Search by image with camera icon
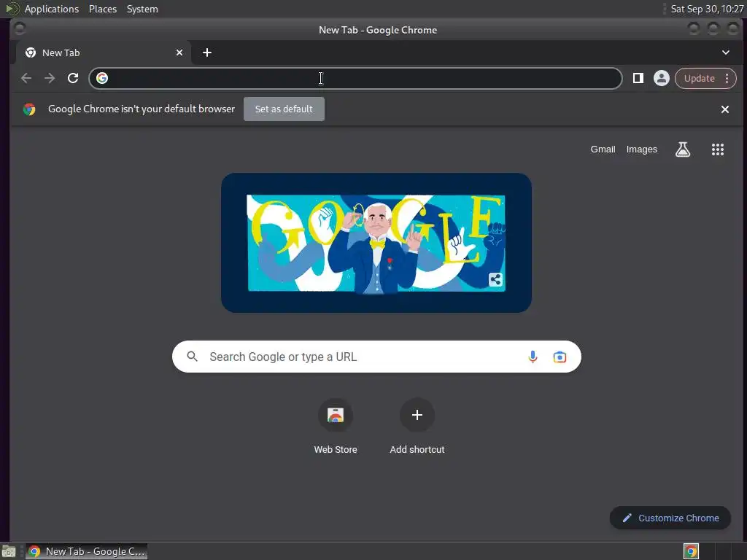Viewport: 747px width, 560px height. point(560,357)
